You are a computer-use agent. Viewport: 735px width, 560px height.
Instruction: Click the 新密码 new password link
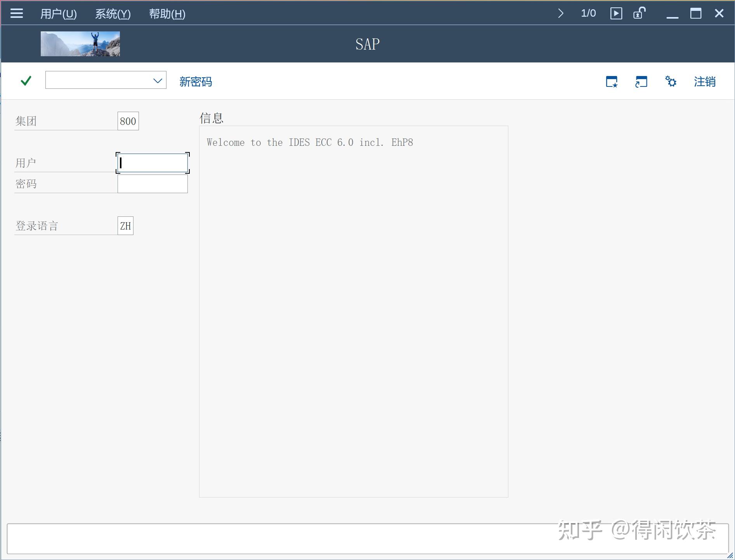click(195, 81)
